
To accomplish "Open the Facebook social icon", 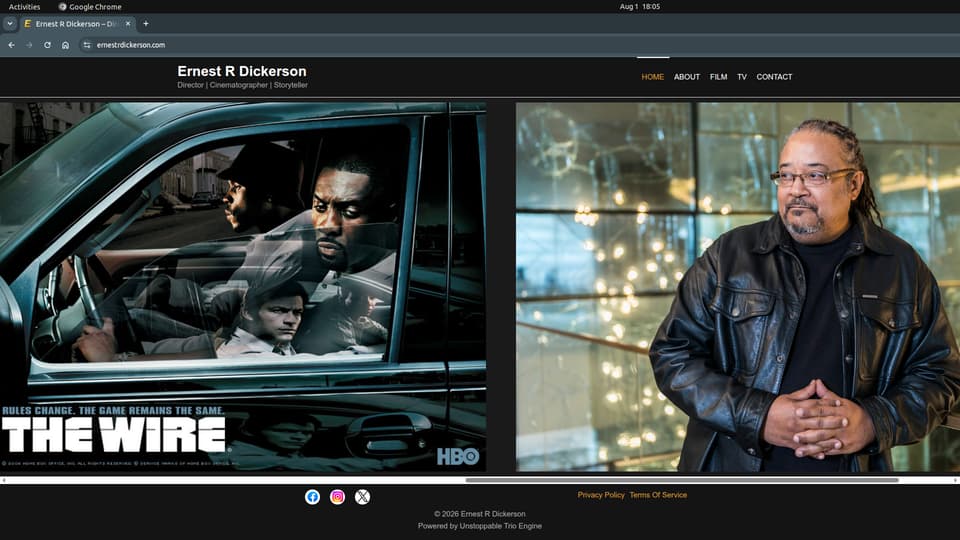I will [312, 497].
